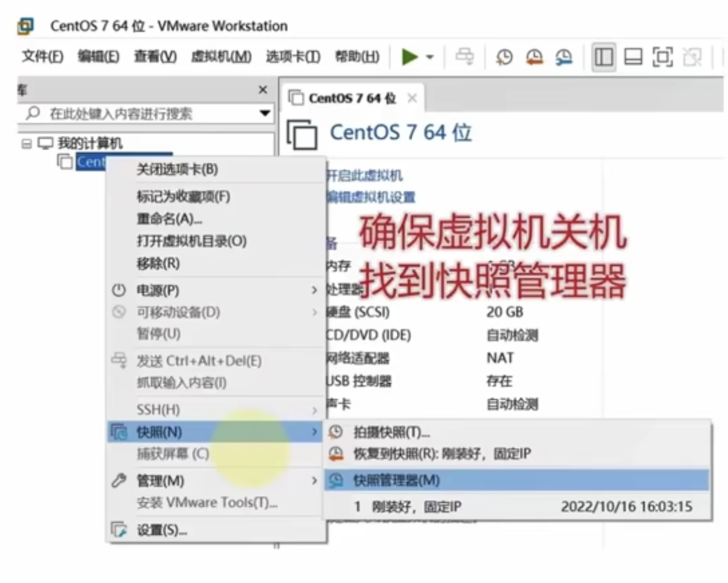728x583 pixels.
Task: Click the computer icon beside 我的计算机
Action: tap(45, 143)
